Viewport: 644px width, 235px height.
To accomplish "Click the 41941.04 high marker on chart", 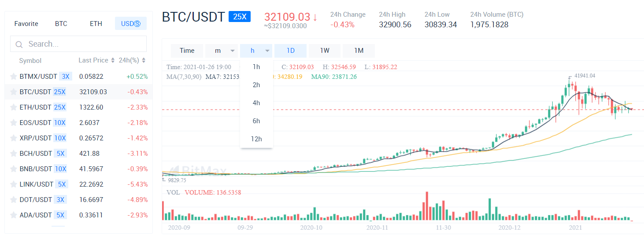I will [x=585, y=76].
